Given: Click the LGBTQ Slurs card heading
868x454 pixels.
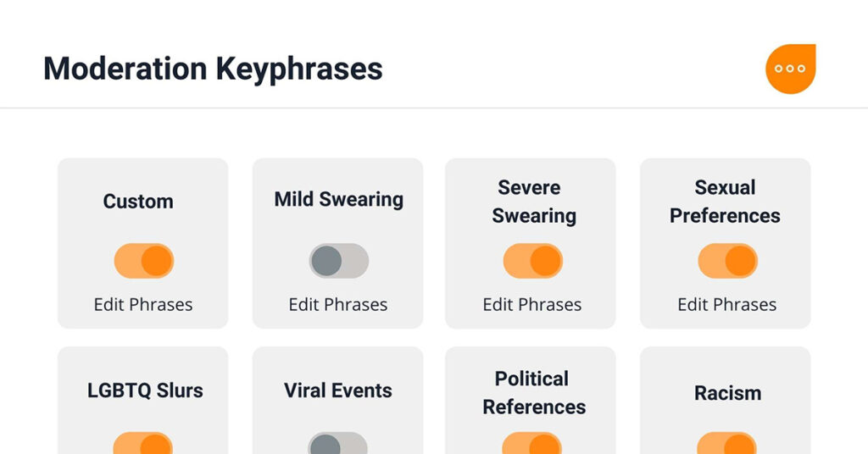Looking at the screenshot, I should (x=145, y=391).
